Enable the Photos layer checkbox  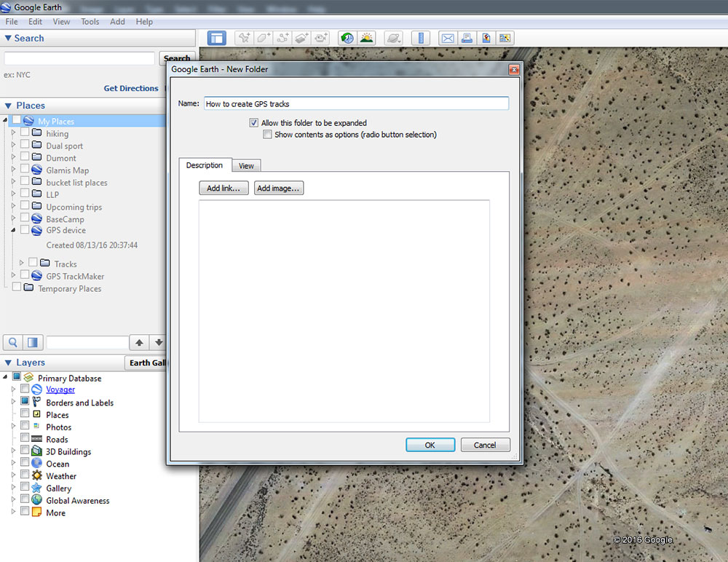point(25,425)
